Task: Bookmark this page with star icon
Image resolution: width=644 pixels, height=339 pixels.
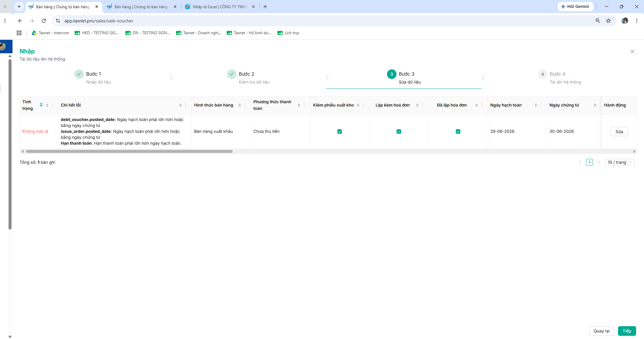Action: click(x=608, y=21)
